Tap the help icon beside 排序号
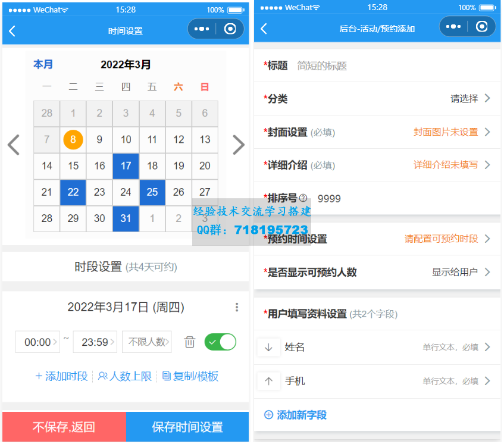The width and height of the screenshot is (504, 444). tap(303, 199)
